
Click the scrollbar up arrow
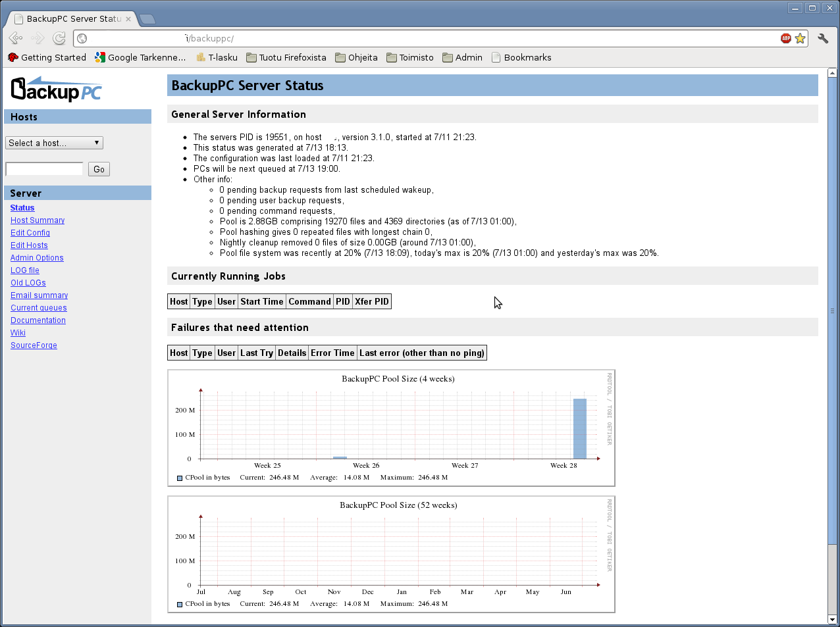[x=832, y=73]
